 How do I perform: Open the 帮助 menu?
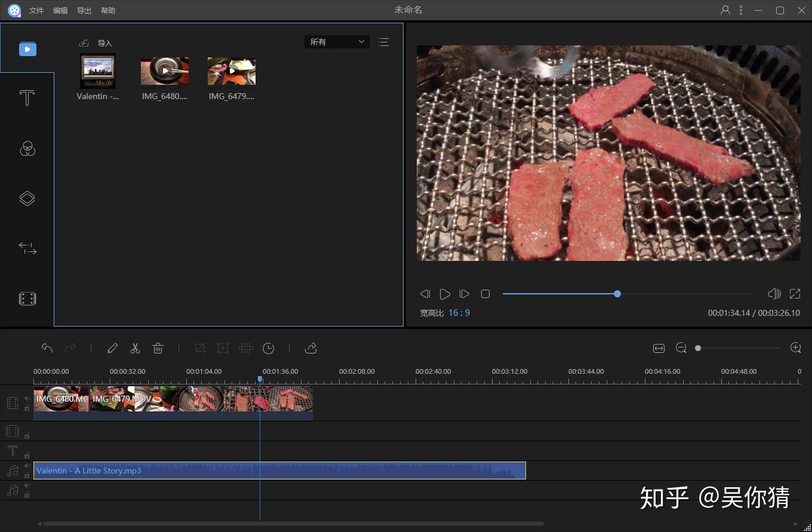[108, 11]
